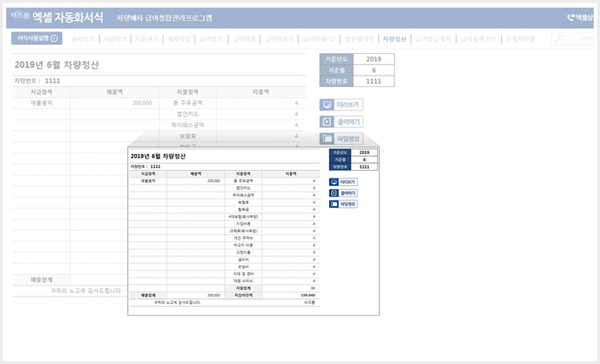
Task: Click the 기준월 value 6 on main sheet
Action: [x=373, y=70]
